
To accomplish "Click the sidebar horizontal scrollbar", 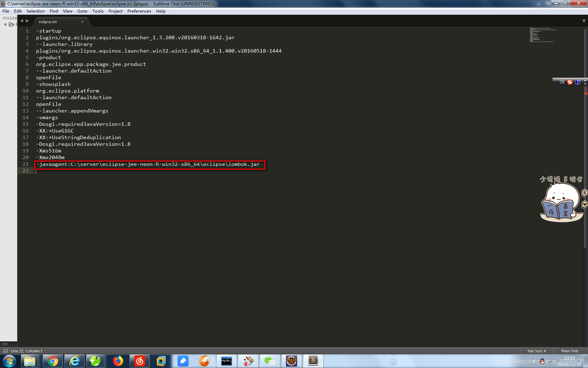I will [x=5, y=344].
